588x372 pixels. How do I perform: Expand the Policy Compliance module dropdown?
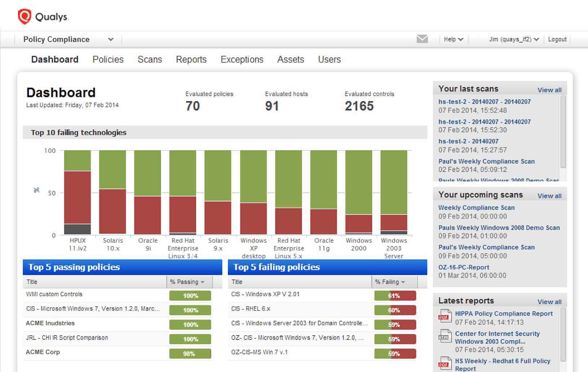click(x=110, y=39)
